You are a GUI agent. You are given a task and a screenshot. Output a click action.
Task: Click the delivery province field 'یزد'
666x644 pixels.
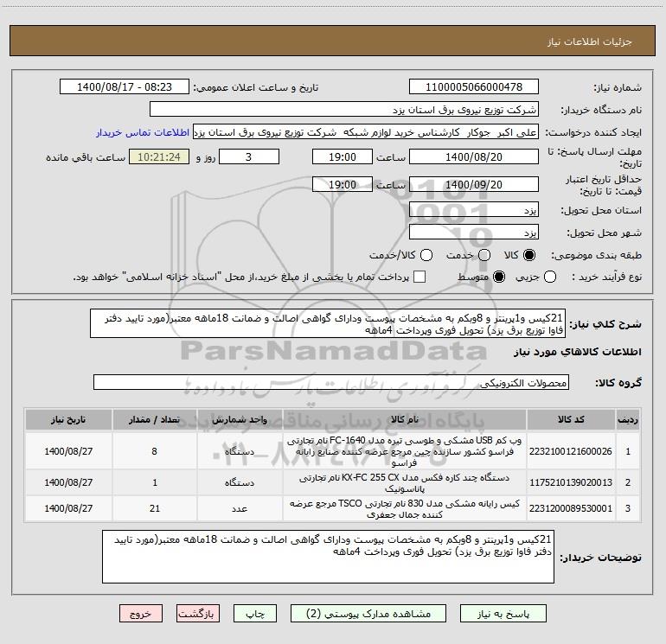(474, 210)
